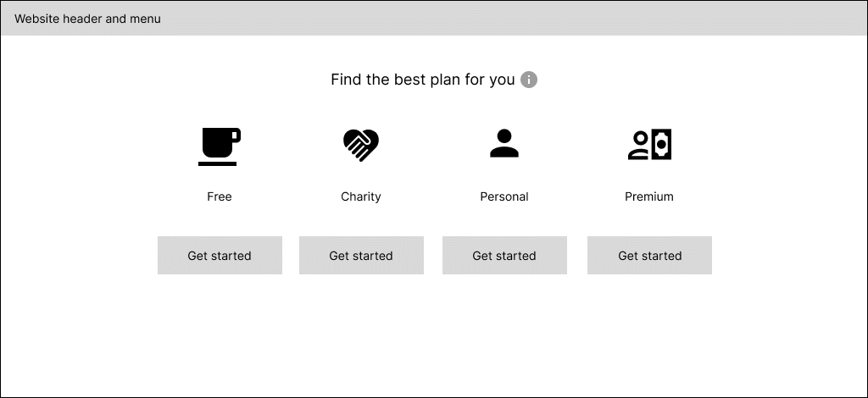
Task: Click the Personal plan label
Action: pyautogui.click(x=504, y=196)
